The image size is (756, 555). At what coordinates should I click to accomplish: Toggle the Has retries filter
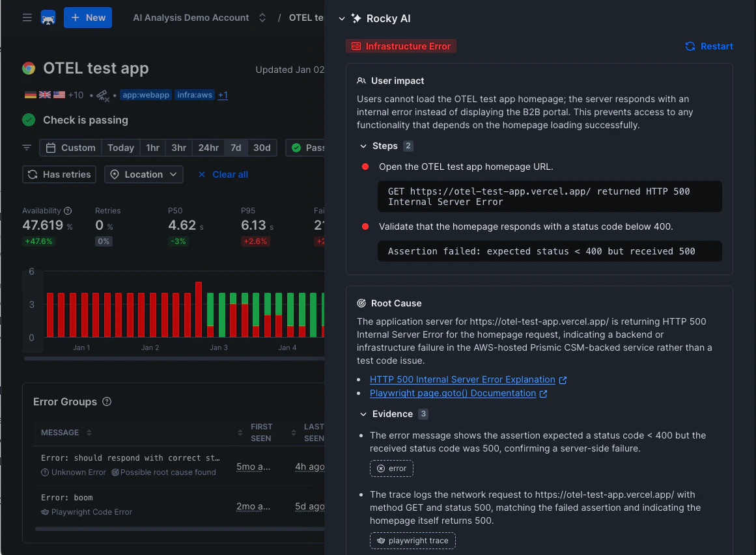(59, 174)
